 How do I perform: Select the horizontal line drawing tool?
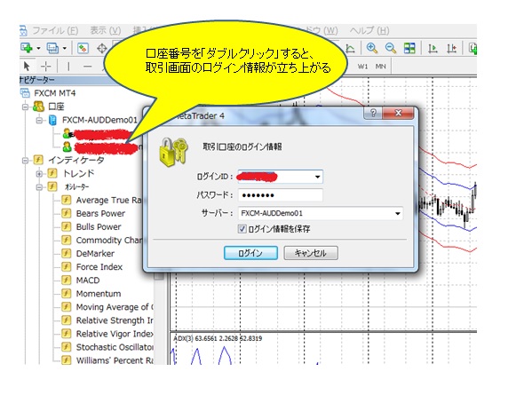[88, 67]
